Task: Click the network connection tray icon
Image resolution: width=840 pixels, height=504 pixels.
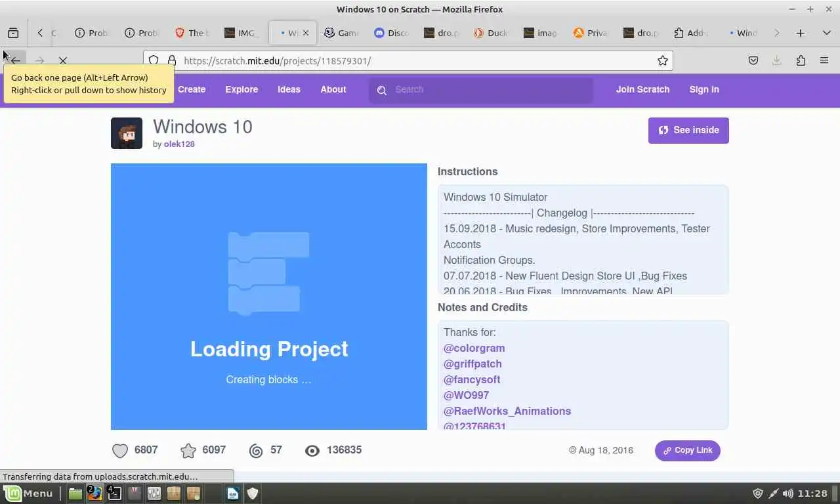Action: pyautogui.click(x=773, y=493)
